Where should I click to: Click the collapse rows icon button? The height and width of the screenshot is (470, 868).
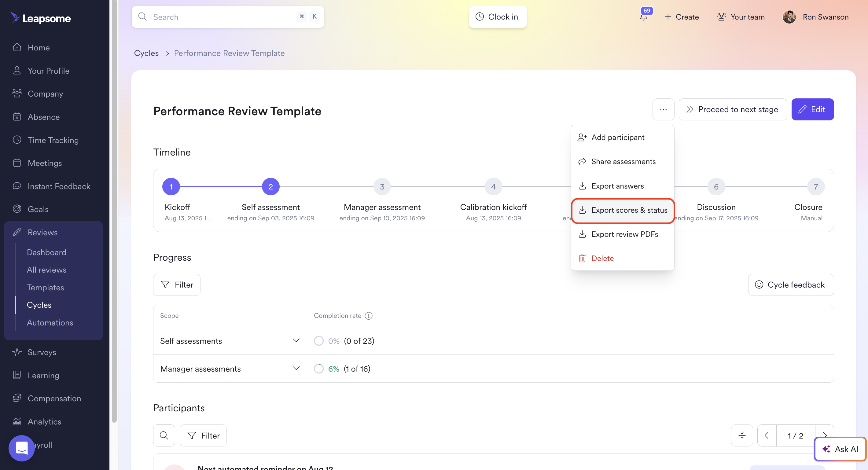coord(742,435)
